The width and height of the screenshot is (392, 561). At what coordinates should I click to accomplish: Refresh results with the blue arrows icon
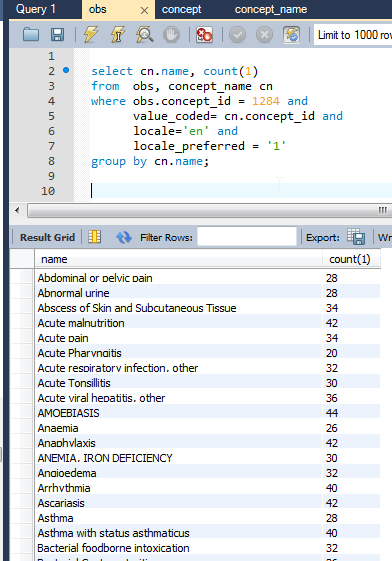[x=124, y=237]
